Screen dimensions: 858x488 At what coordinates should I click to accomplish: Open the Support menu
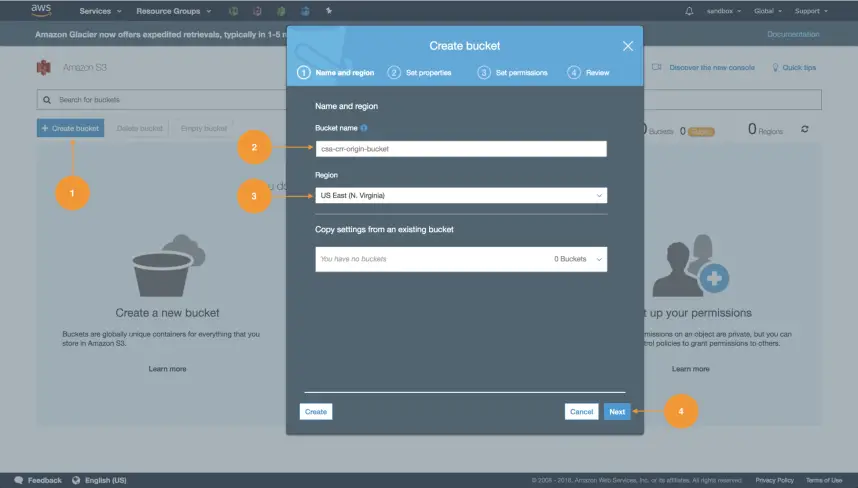pyautogui.click(x=811, y=11)
